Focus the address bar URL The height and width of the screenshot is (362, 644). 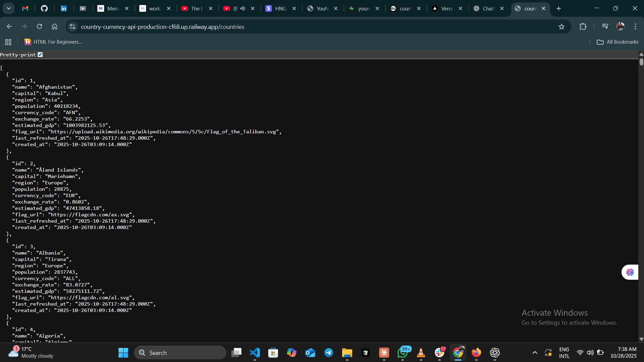(x=163, y=27)
